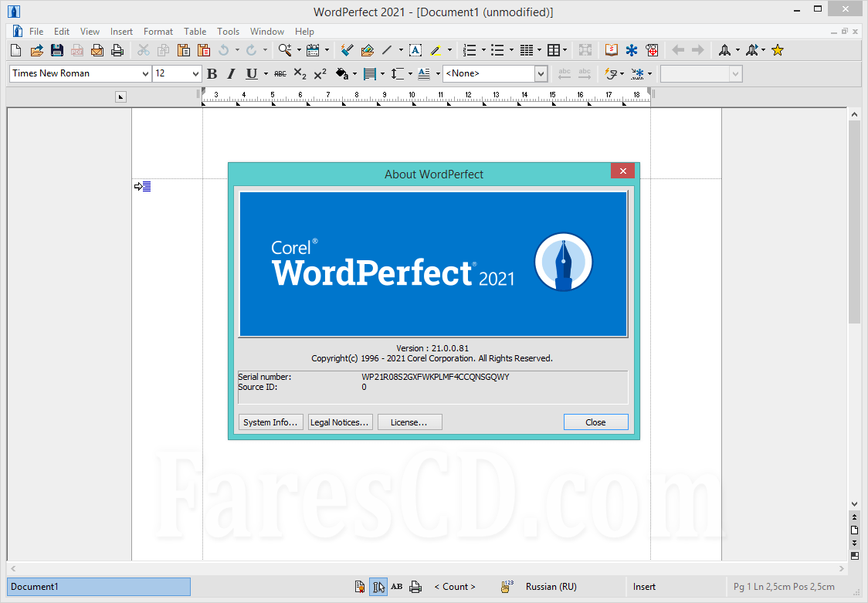
Task: Toggle the AB caps lock status indicator
Action: [x=397, y=587]
